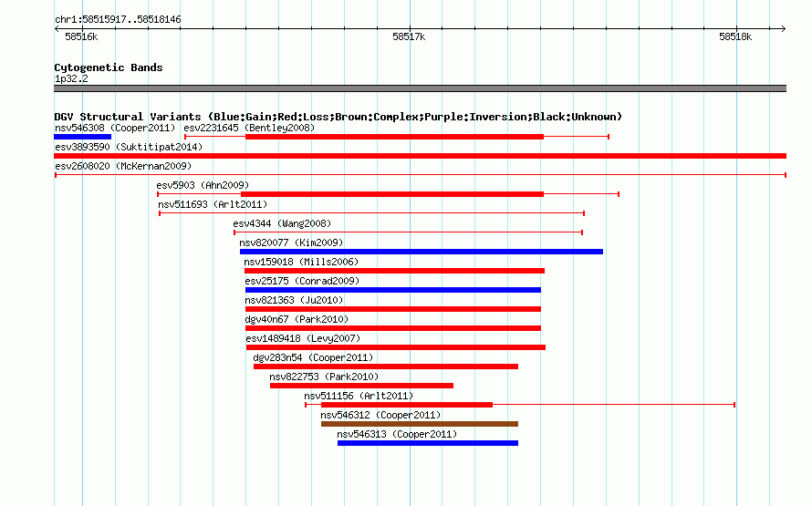This screenshot has width=812, height=506.
Task: Click the 1p32.2 band label text
Action: (71, 78)
